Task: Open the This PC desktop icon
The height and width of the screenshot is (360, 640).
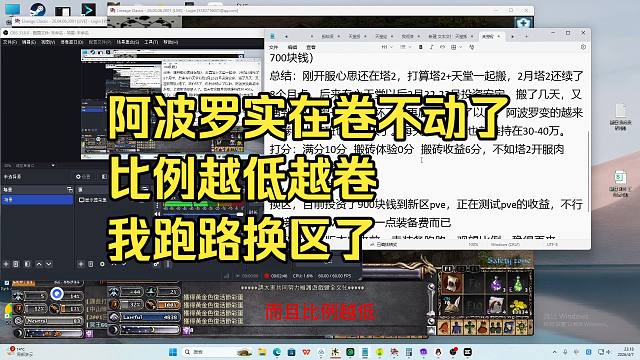Action: pos(13,10)
